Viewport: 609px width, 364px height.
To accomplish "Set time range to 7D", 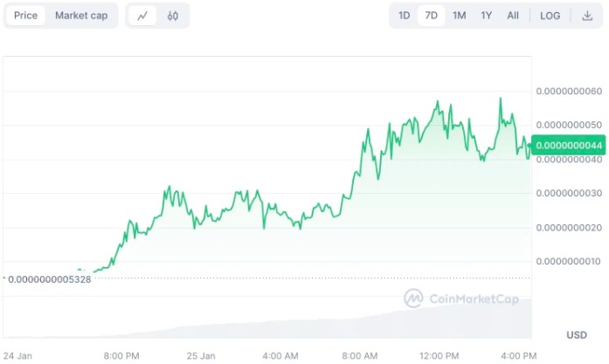I will pos(432,16).
